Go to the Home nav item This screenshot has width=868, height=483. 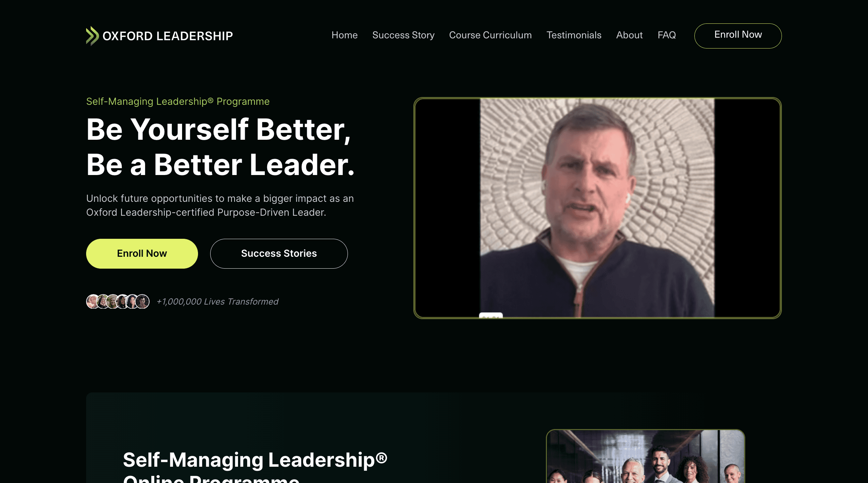[344, 35]
